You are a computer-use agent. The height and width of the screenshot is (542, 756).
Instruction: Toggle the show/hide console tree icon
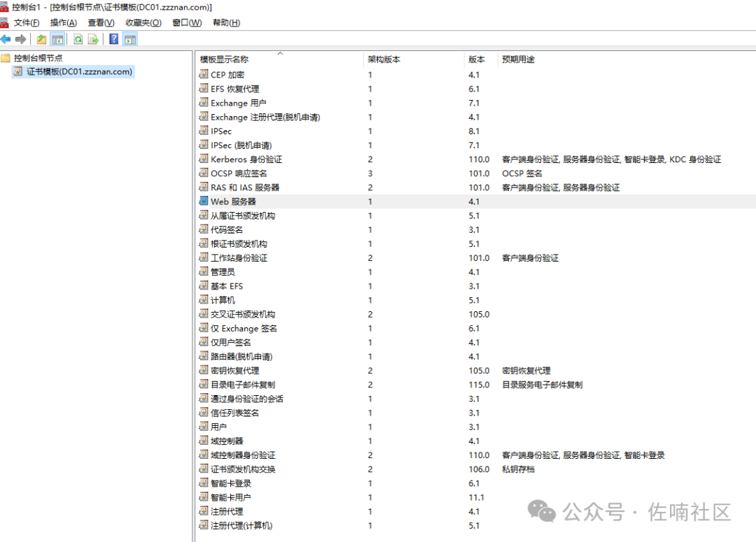[x=58, y=39]
